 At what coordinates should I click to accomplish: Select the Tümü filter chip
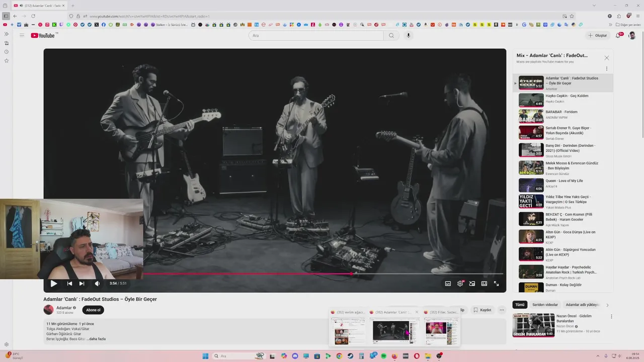pyautogui.click(x=520, y=305)
